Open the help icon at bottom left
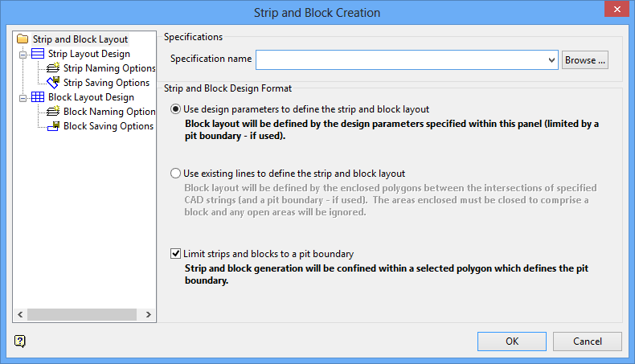Viewport: 635px width, 364px height. [x=20, y=342]
